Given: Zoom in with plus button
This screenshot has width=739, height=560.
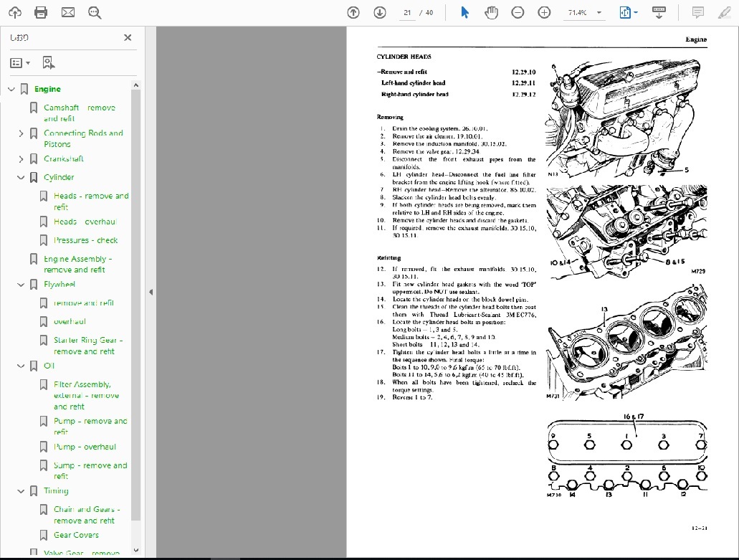Looking at the screenshot, I should [x=544, y=13].
